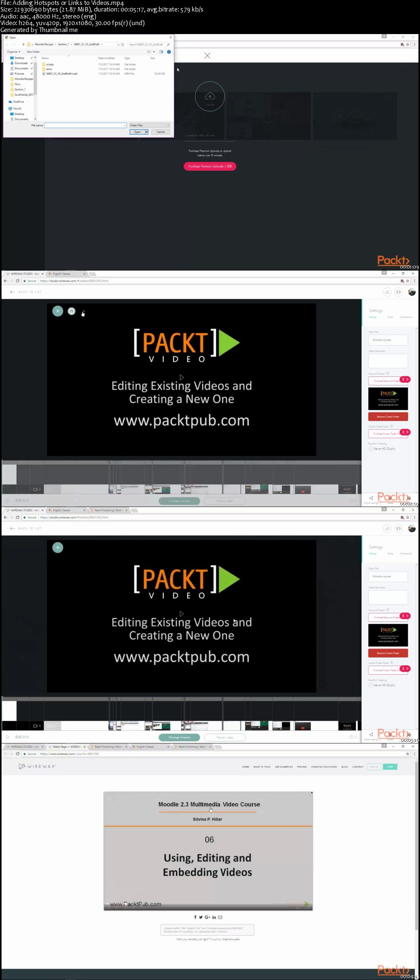Click BACK TO LIST in the 00:02:07 editor
The width and height of the screenshot is (420, 980).
(26, 292)
